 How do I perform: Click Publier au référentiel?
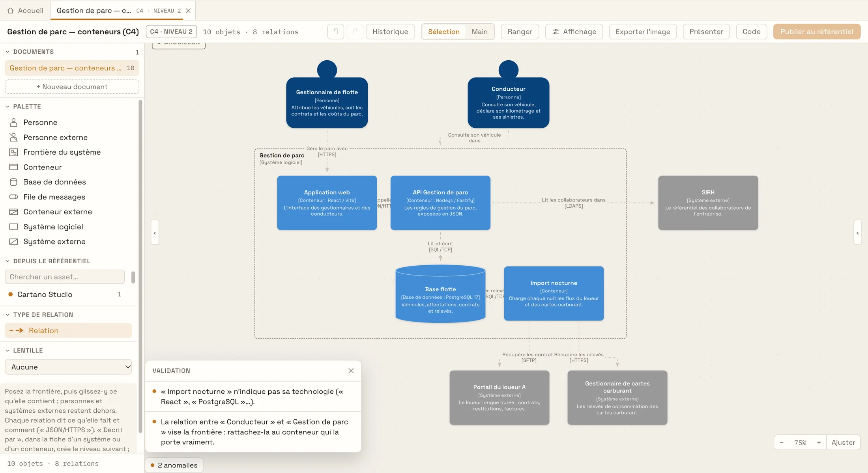click(817, 32)
